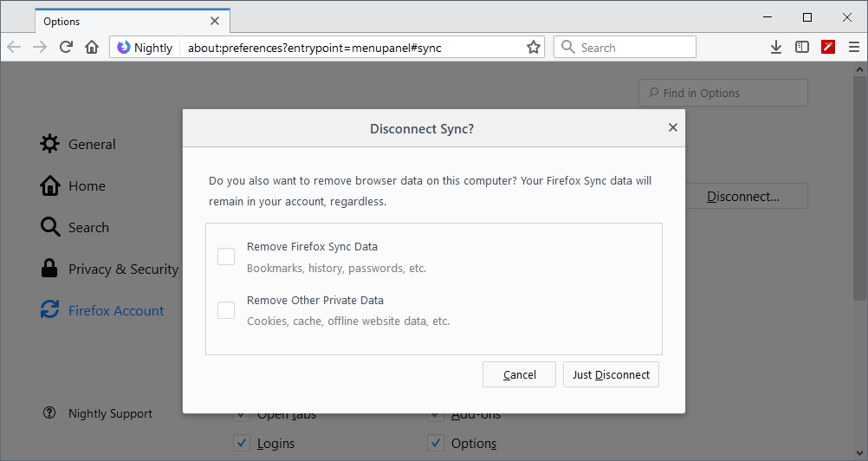Open the Nightly Support link
Viewport: 868px width, 461px height.
click(x=110, y=413)
